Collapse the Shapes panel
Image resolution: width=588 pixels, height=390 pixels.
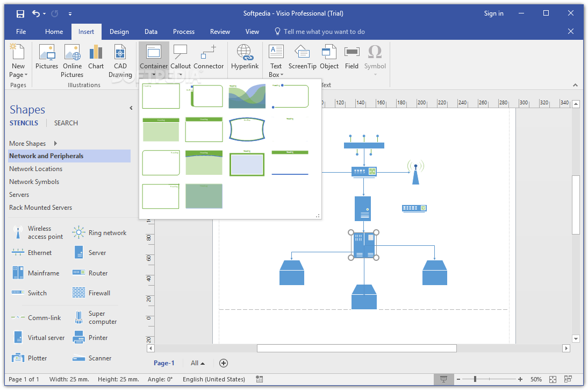pos(131,108)
